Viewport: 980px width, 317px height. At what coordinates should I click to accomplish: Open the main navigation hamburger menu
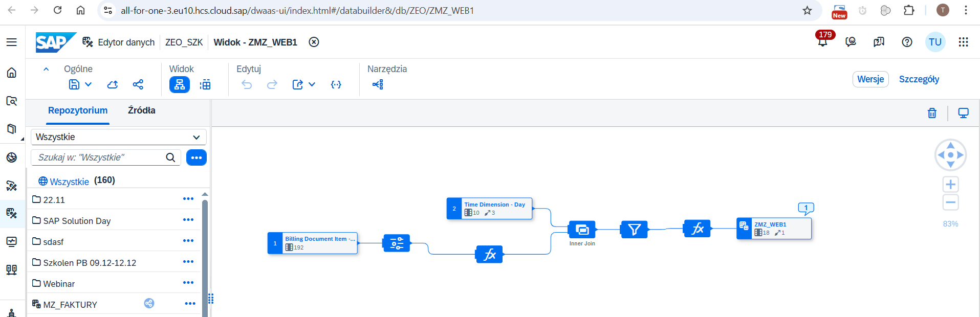[x=11, y=42]
